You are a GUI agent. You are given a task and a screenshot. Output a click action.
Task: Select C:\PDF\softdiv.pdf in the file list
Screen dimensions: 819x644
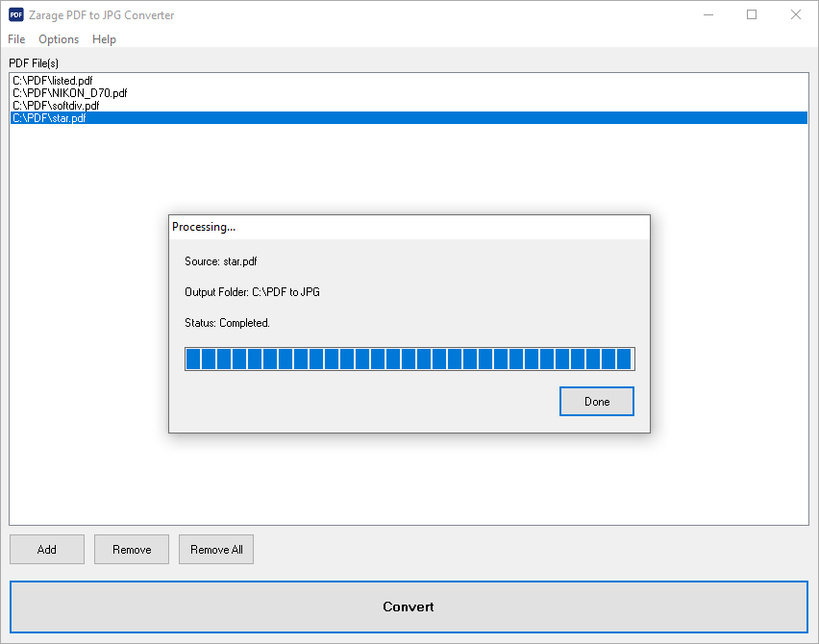(x=409, y=106)
